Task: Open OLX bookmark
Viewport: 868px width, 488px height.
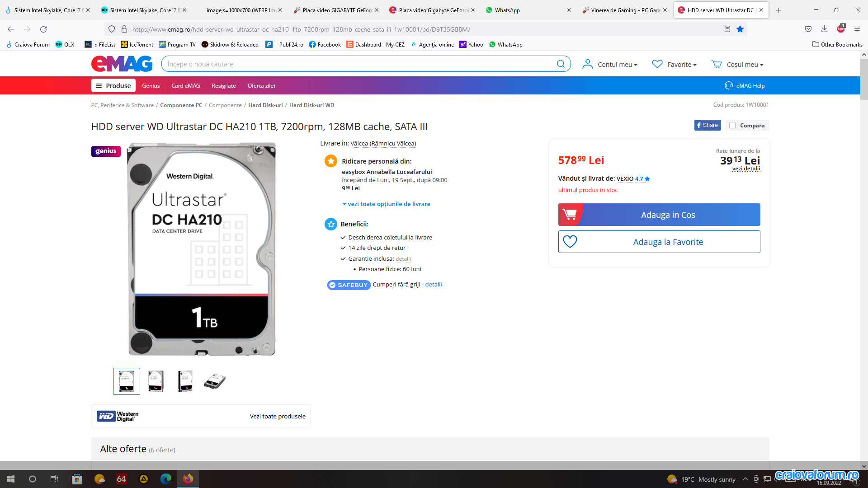Action: (66, 45)
